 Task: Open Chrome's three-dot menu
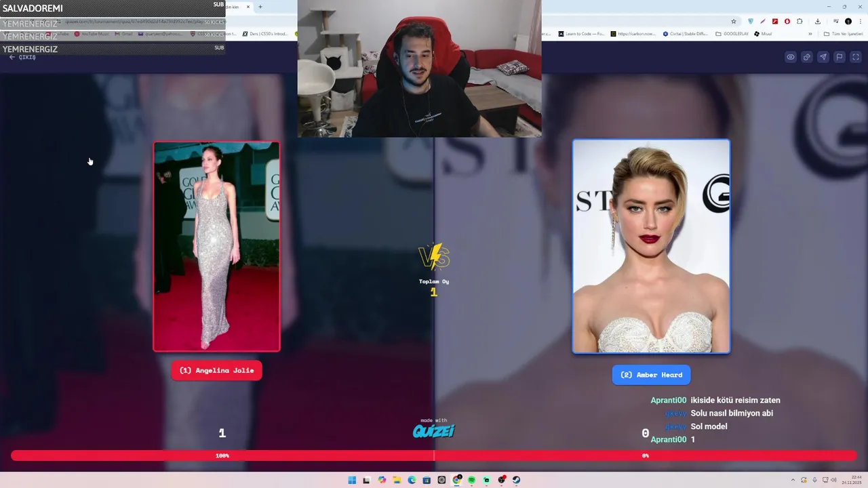(x=861, y=21)
